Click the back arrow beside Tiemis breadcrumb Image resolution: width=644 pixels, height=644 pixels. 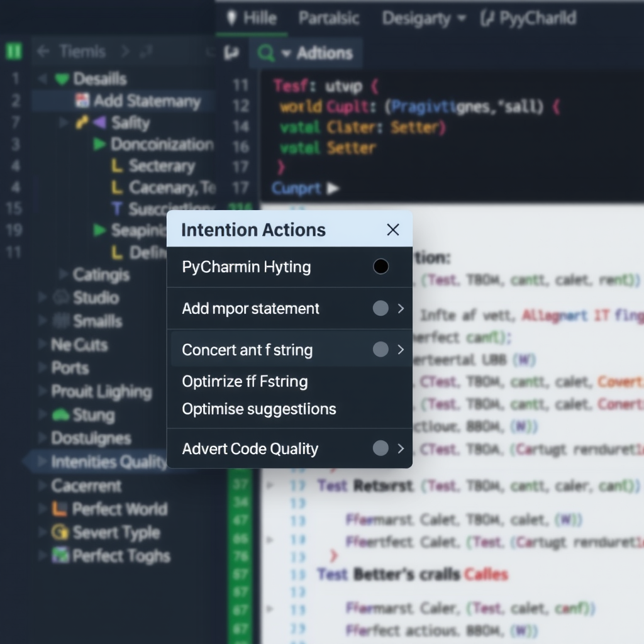pos(42,52)
